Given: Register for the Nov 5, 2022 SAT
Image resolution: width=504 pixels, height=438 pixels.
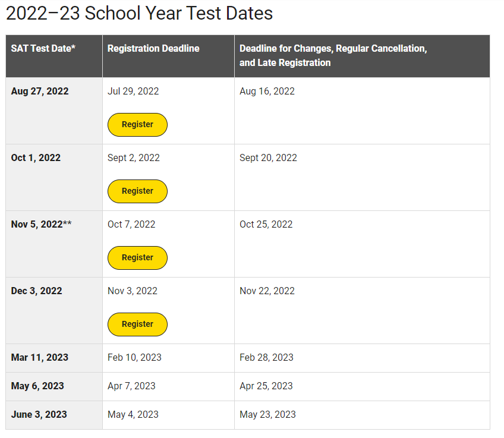Looking at the screenshot, I should 137,258.
